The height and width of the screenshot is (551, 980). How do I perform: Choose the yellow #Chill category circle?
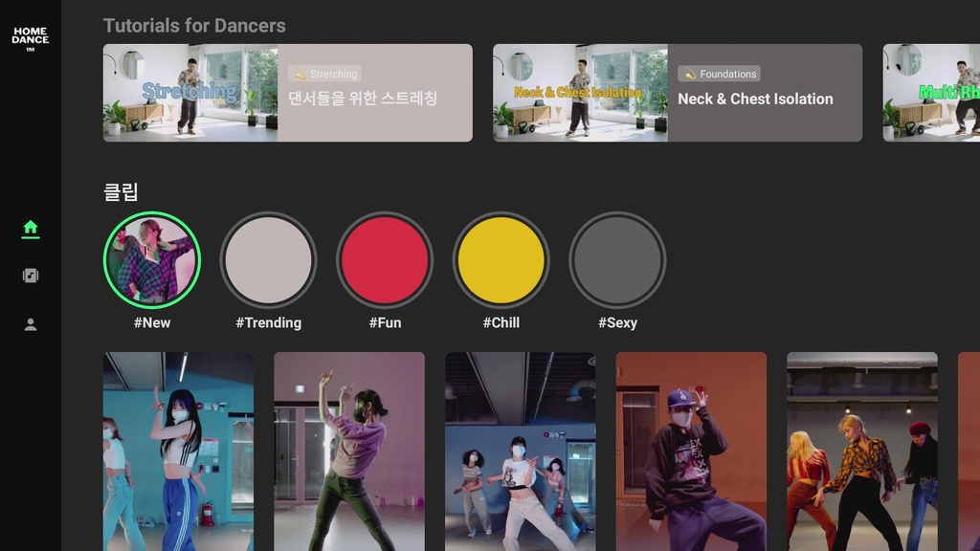(501, 260)
